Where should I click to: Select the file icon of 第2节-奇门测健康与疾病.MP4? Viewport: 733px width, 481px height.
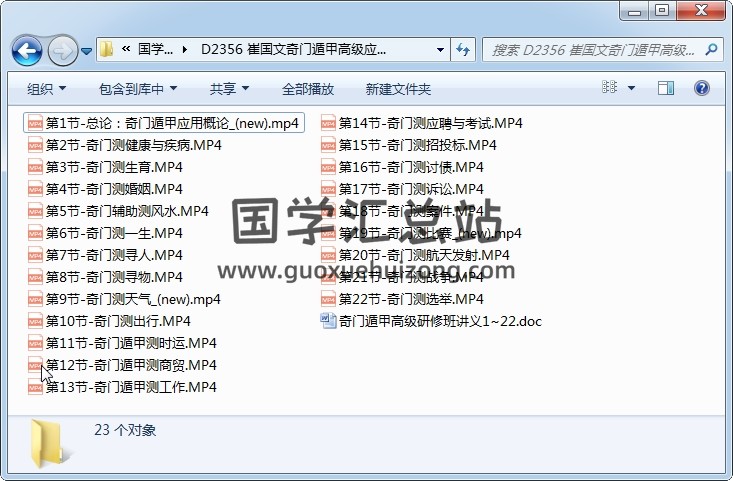coord(36,145)
